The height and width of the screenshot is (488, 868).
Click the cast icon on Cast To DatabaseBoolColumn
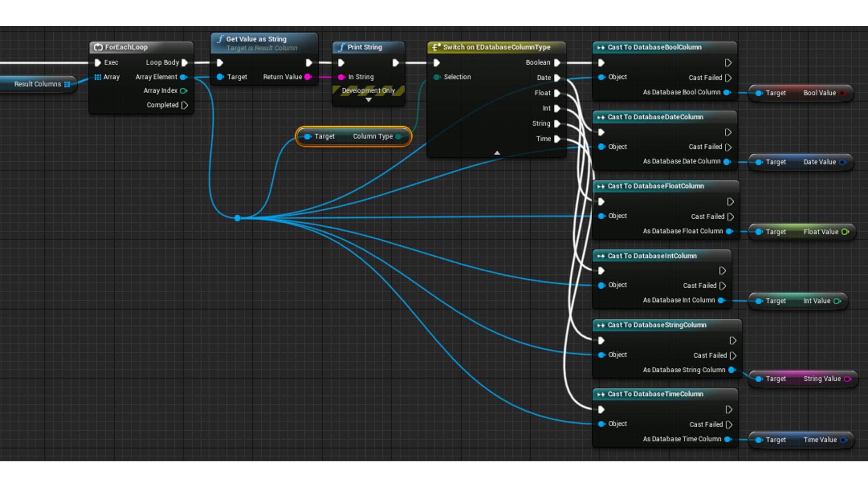click(x=600, y=47)
